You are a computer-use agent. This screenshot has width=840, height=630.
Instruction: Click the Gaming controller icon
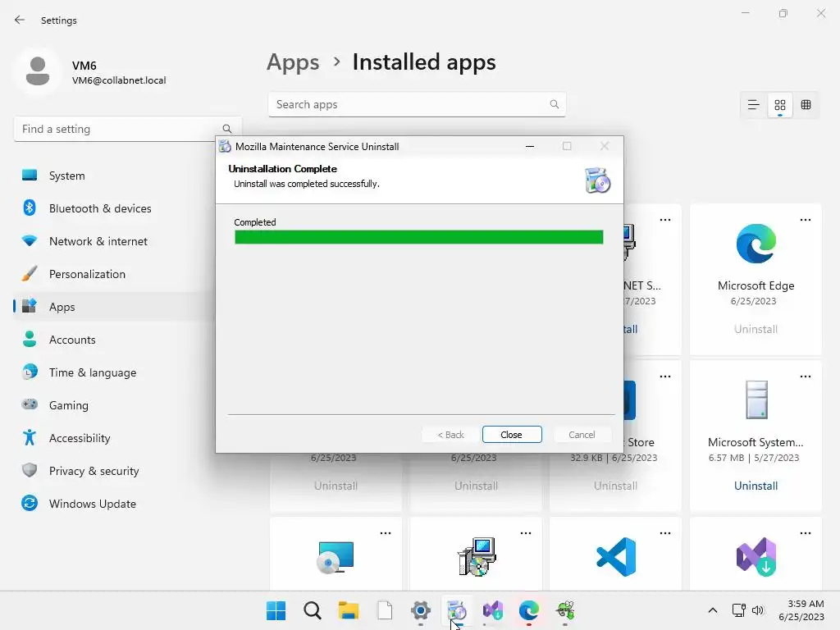pyautogui.click(x=30, y=404)
